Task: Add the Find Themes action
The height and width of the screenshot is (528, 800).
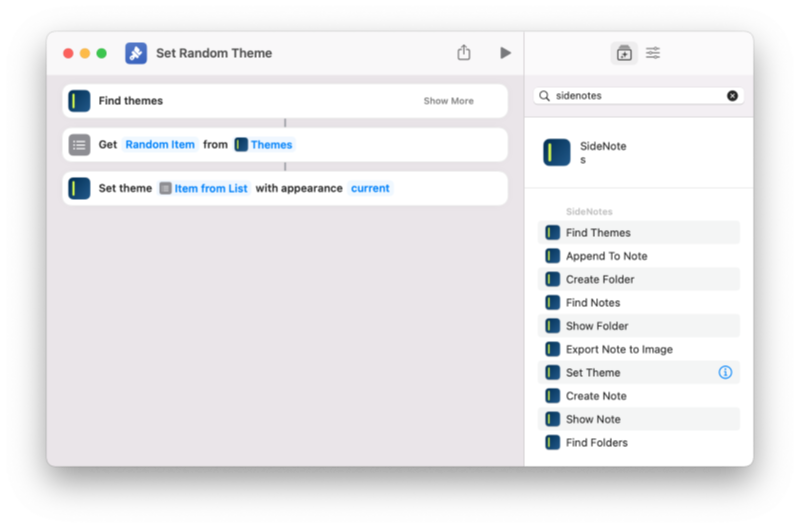Action: pos(638,233)
